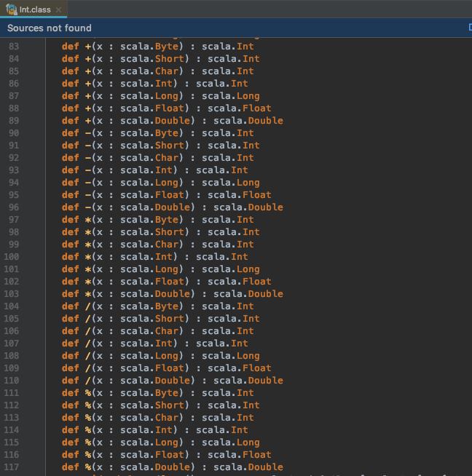The image size is (472, 476).
Task: Click line number 110 in the gutter
Action: click(11, 381)
